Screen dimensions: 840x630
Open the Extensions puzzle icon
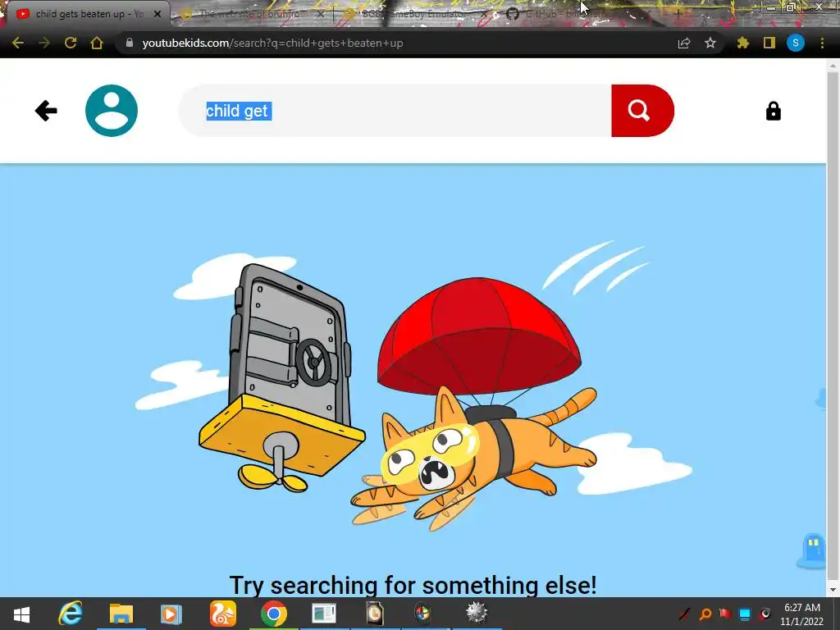742,43
